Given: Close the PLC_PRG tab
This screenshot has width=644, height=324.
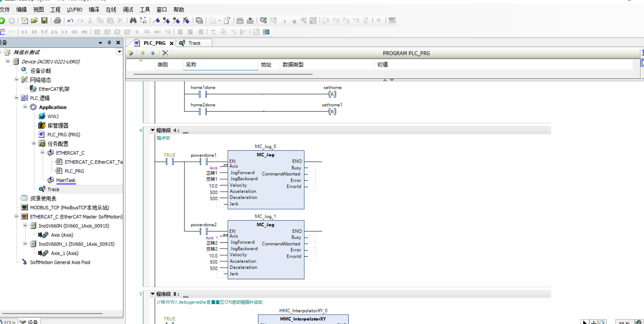Looking at the screenshot, I should click(171, 43).
